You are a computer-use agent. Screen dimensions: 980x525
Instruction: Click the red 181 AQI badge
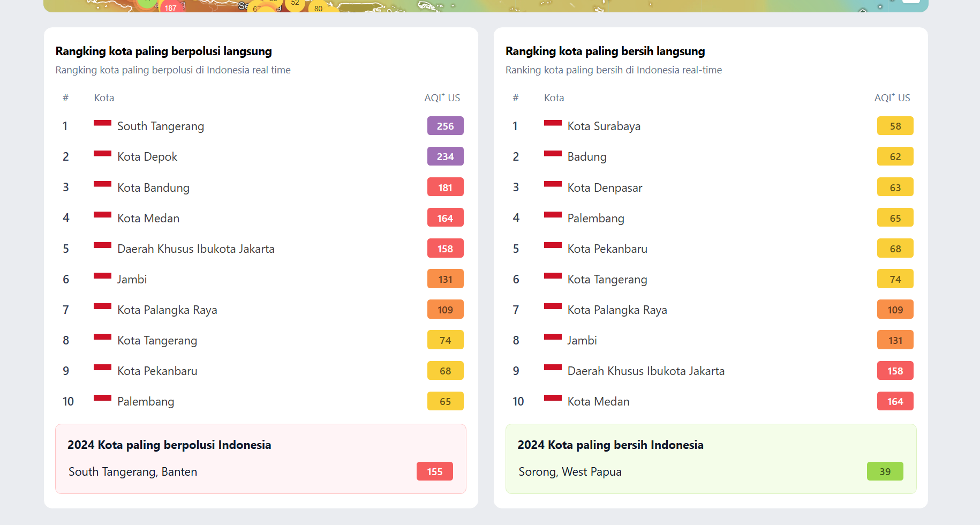(x=446, y=187)
